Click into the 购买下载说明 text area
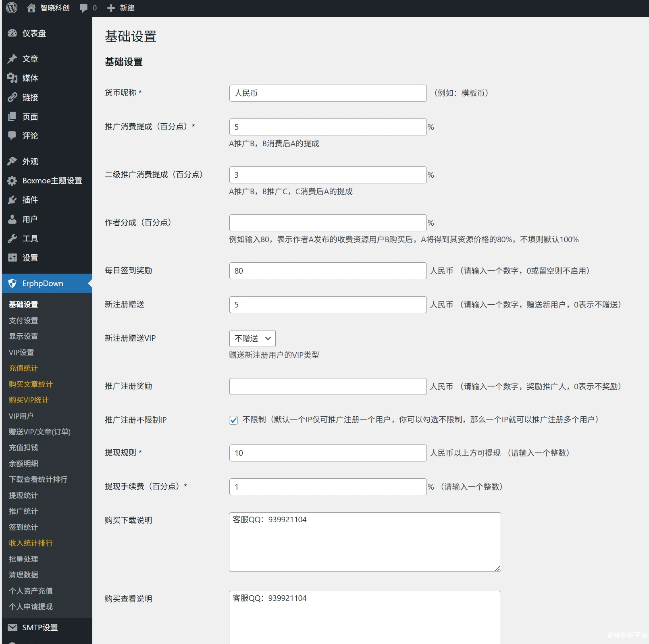The width and height of the screenshot is (649, 644). click(365, 542)
